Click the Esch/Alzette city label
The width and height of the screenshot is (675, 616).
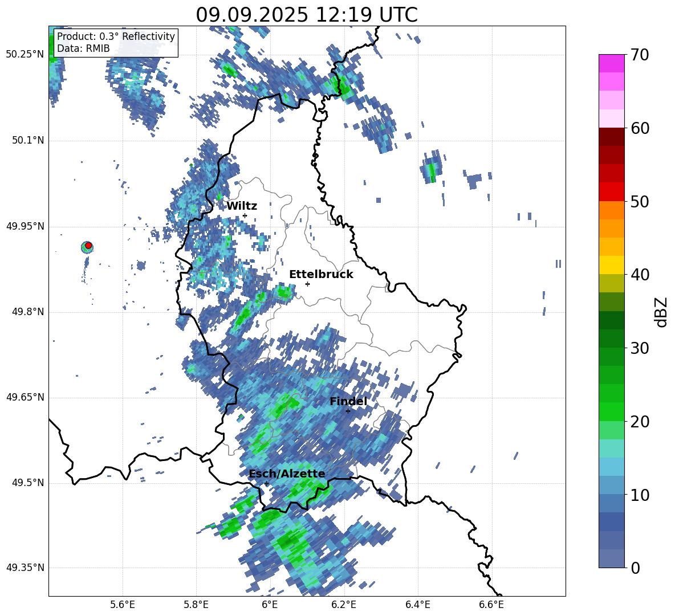point(287,474)
